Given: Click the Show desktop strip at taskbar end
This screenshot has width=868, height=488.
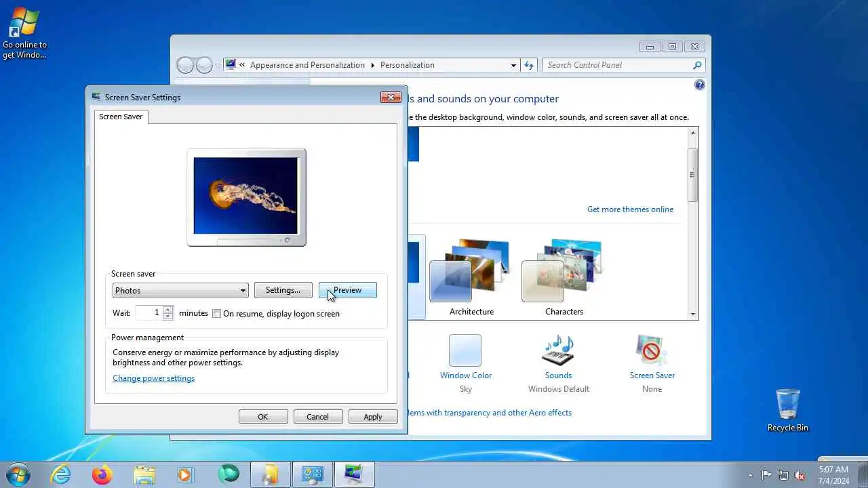Looking at the screenshot, I should point(863,474).
